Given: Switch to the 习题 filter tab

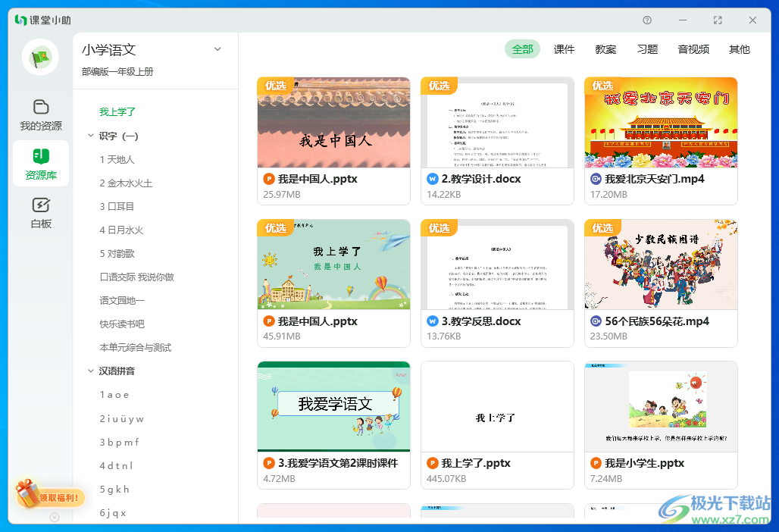Looking at the screenshot, I should point(647,49).
